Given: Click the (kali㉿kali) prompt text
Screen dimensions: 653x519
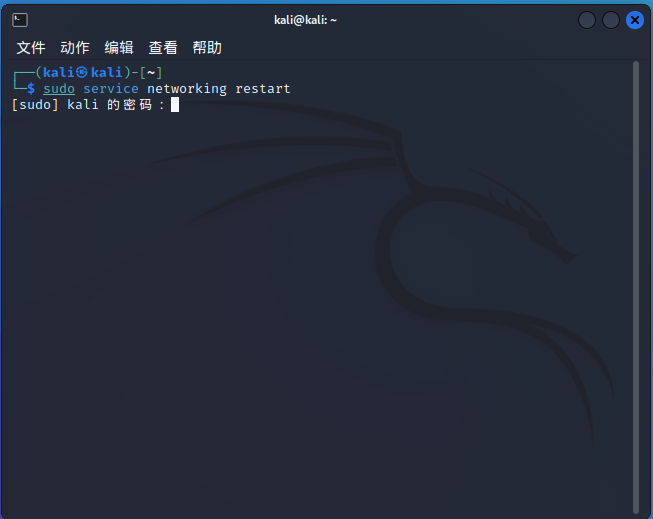Looking at the screenshot, I should tap(83, 72).
